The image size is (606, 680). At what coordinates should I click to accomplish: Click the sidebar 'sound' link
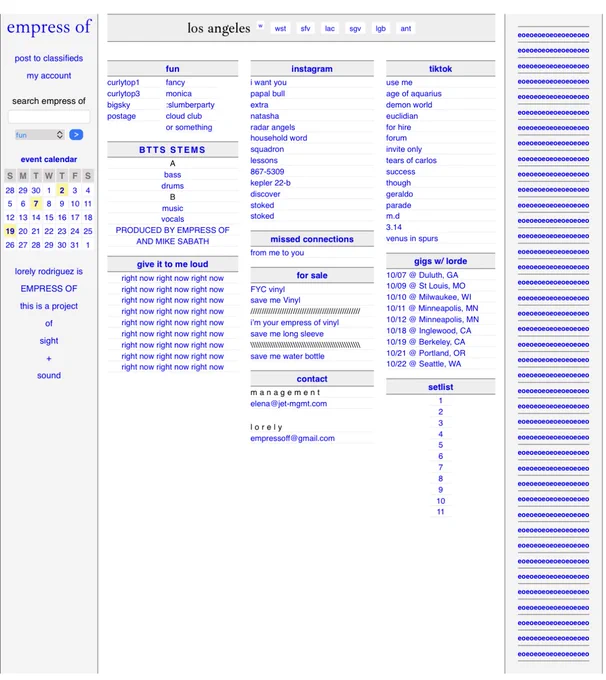[49, 376]
